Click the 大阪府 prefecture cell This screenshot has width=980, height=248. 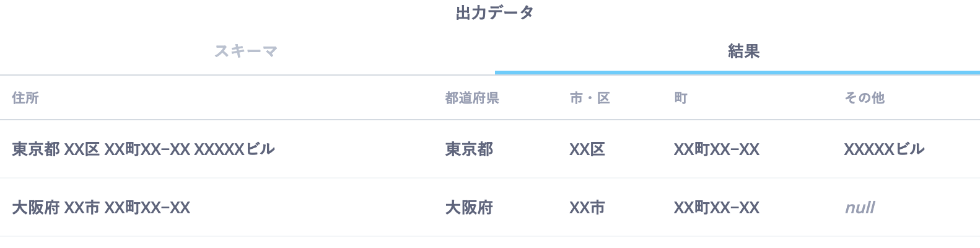point(469,208)
